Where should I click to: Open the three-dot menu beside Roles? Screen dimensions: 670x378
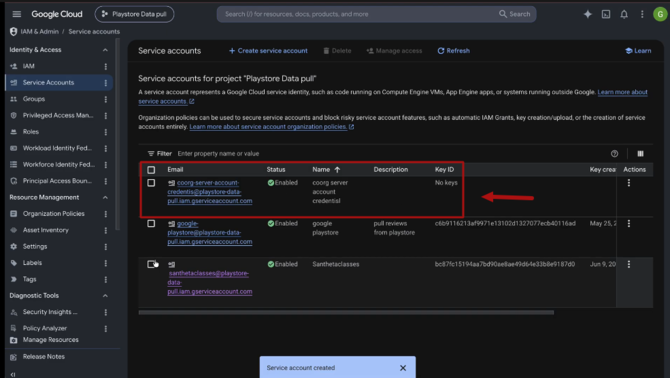[x=106, y=132]
